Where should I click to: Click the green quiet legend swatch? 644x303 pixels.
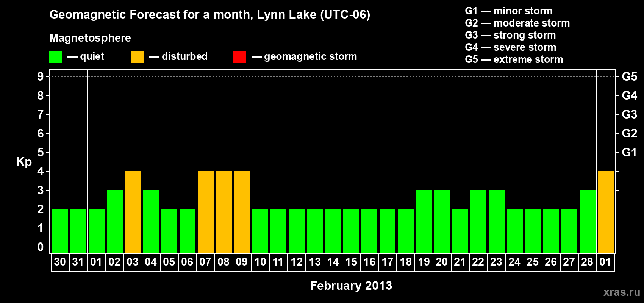[55, 57]
